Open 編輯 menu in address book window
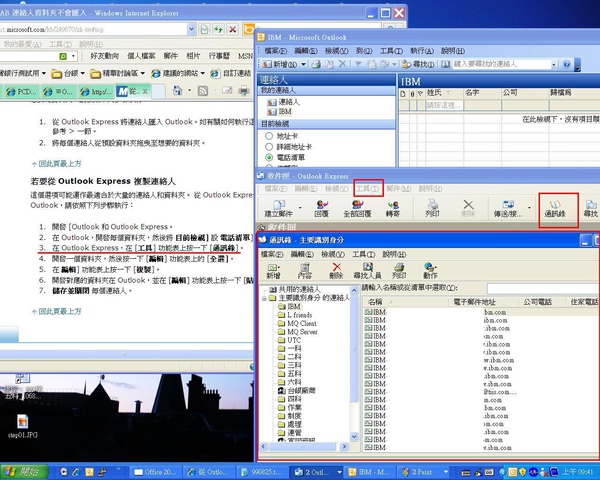The height and width of the screenshot is (480, 600). 303,254
